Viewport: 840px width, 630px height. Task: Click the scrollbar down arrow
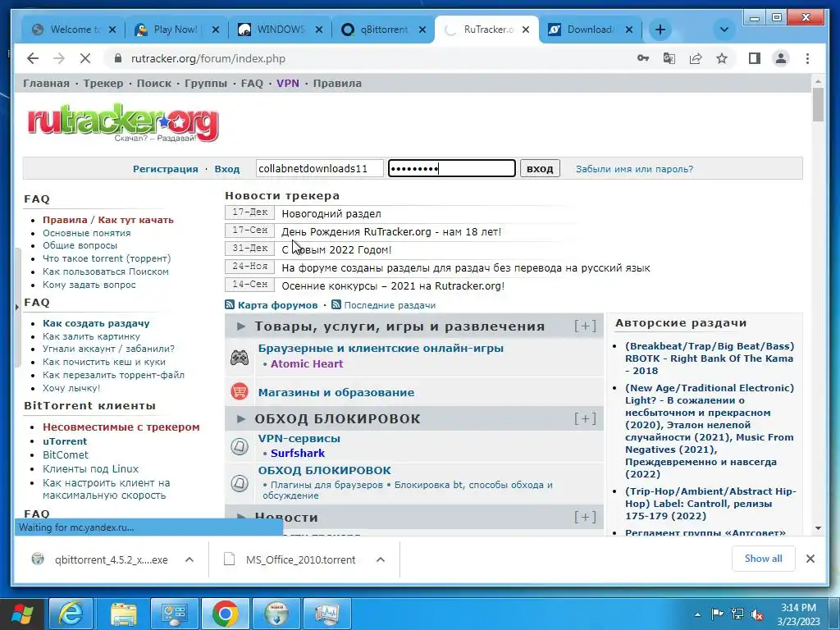[x=818, y=528]
